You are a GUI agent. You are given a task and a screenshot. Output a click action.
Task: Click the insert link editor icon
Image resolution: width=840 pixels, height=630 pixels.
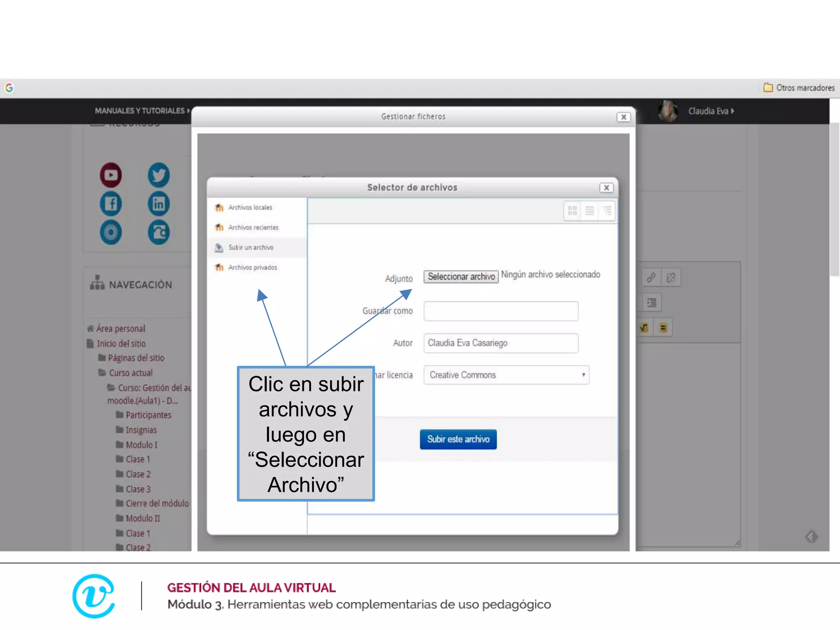[651, 278]
